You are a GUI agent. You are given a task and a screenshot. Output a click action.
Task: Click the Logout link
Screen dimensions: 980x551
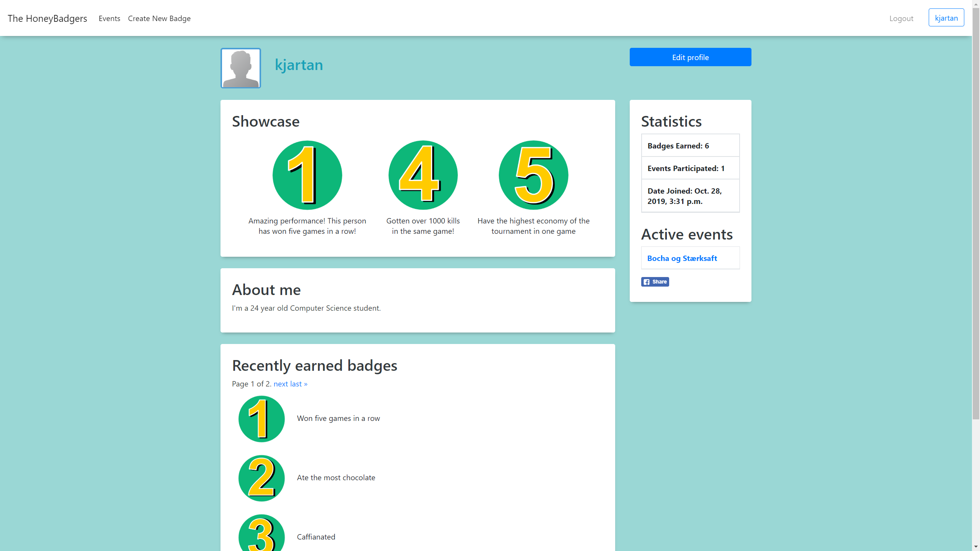901,18
